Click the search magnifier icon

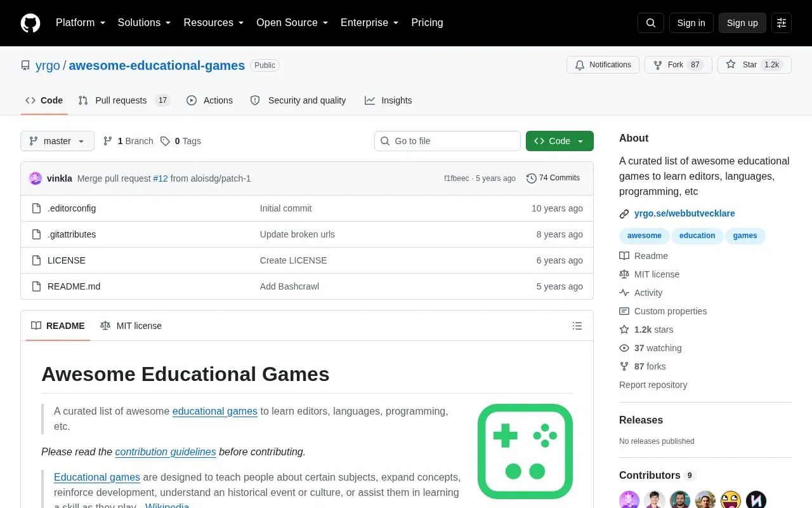click(651, 23)
